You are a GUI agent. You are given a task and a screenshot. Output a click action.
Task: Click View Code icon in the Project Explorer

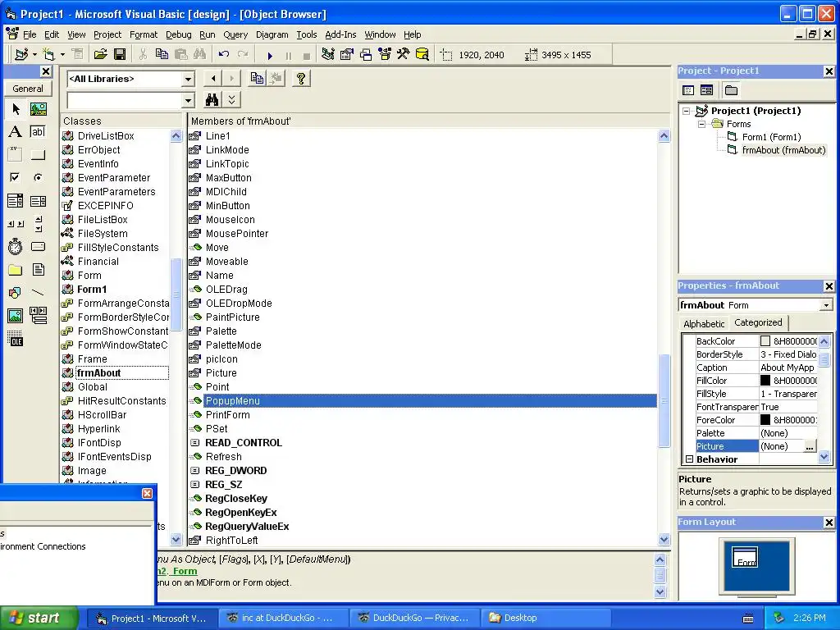[x=688, y=90]
